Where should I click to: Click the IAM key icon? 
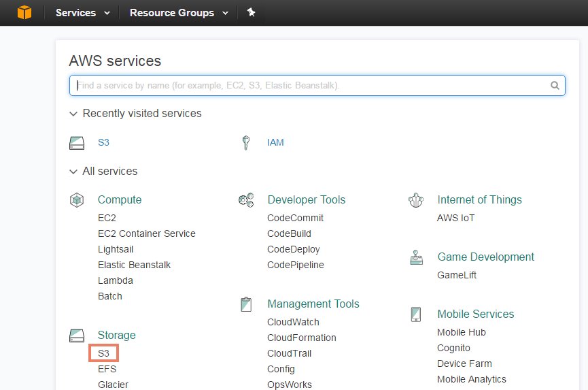[246, 143]
